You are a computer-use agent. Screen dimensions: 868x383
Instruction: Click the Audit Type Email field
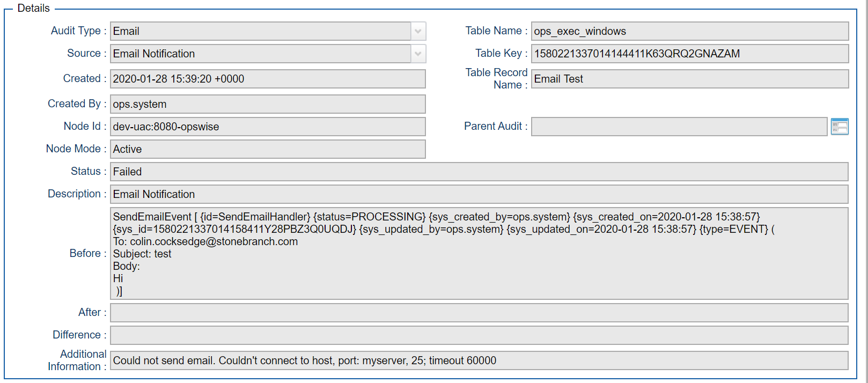260,31
